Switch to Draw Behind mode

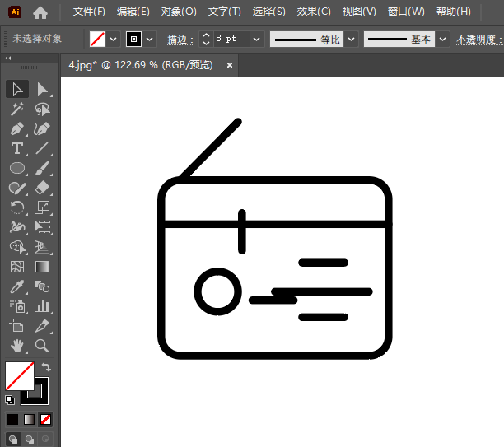pos(30,439)
